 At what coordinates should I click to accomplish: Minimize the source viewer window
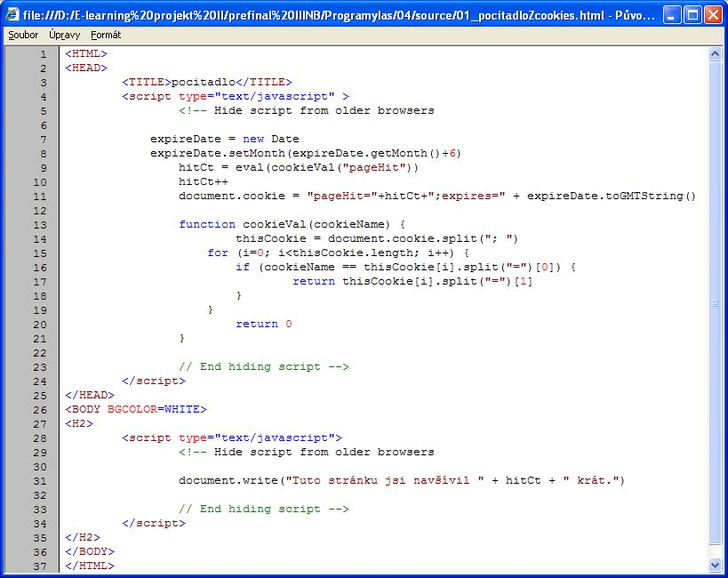[x=671, y=15]
